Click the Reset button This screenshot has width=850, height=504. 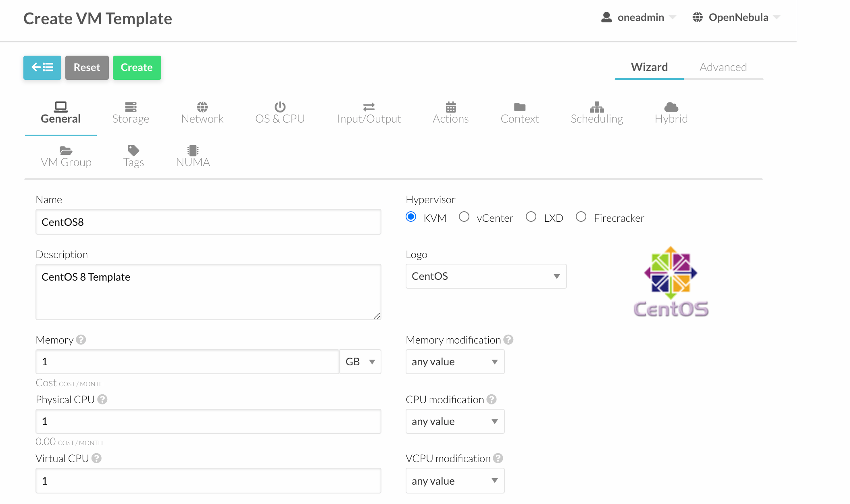87,67
